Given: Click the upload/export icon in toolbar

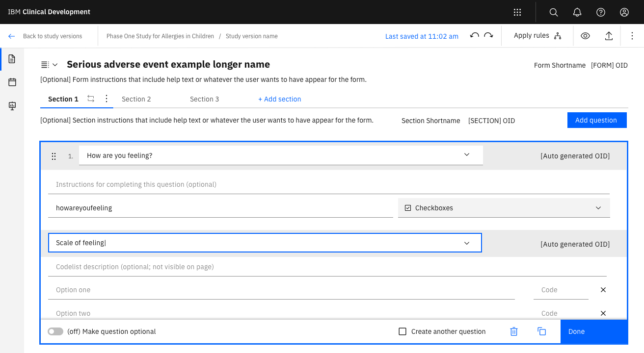Looking at the screenshot, I should tap(609, 36).
